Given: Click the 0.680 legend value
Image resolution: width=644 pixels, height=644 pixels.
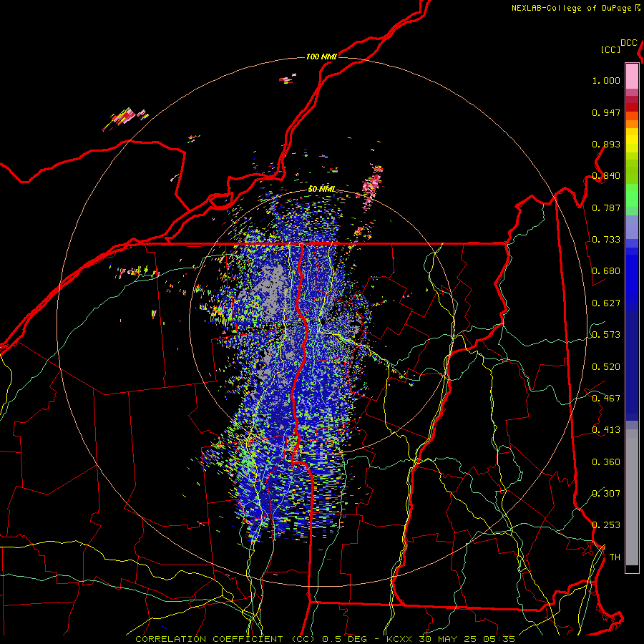Looking at the screenshot, I should click(x=606, y=271).
